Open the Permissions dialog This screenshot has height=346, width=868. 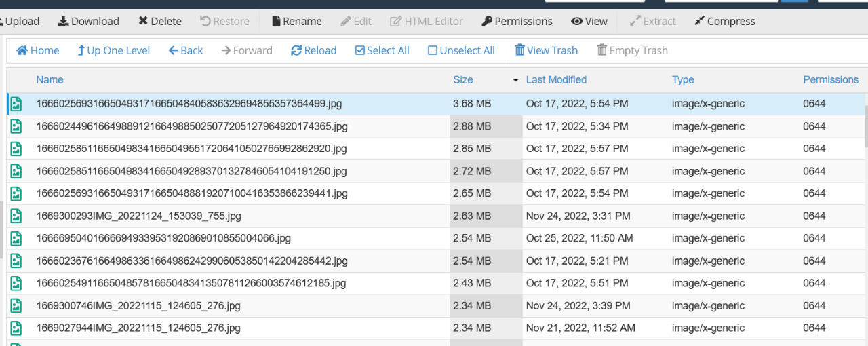(x=517, y=21)
